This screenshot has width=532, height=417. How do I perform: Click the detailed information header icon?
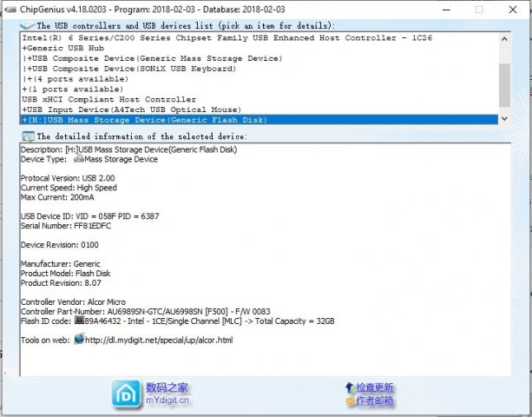click(29, 136)
